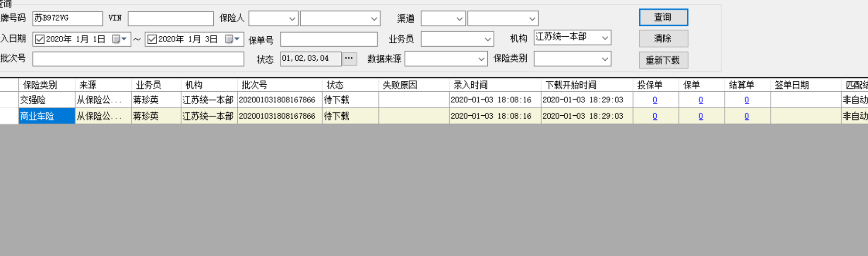Open the 数据来源 dropdown
The width and height of the screenshot is (868, 256).
pyautogui.click(x=446, y=59)
